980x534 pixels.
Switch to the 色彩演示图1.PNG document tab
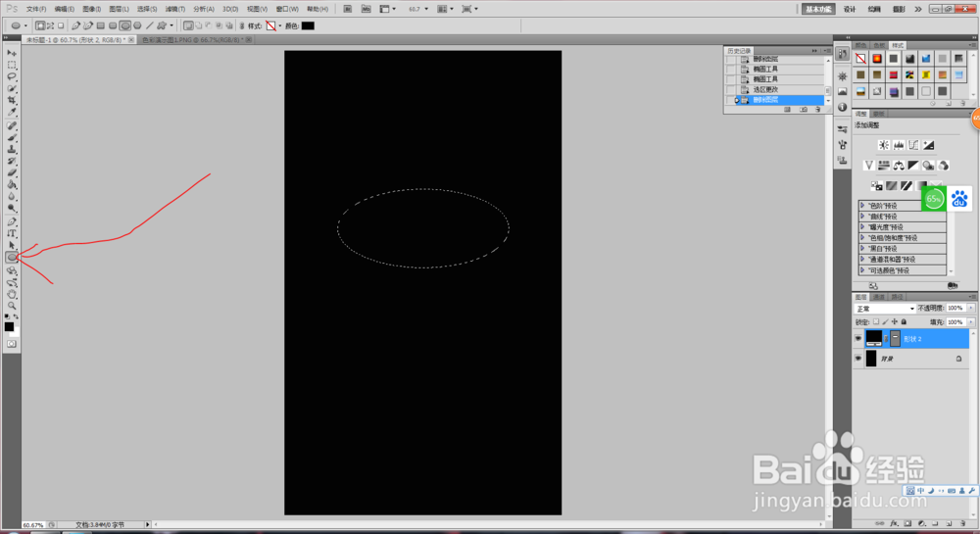click(196, 39)
